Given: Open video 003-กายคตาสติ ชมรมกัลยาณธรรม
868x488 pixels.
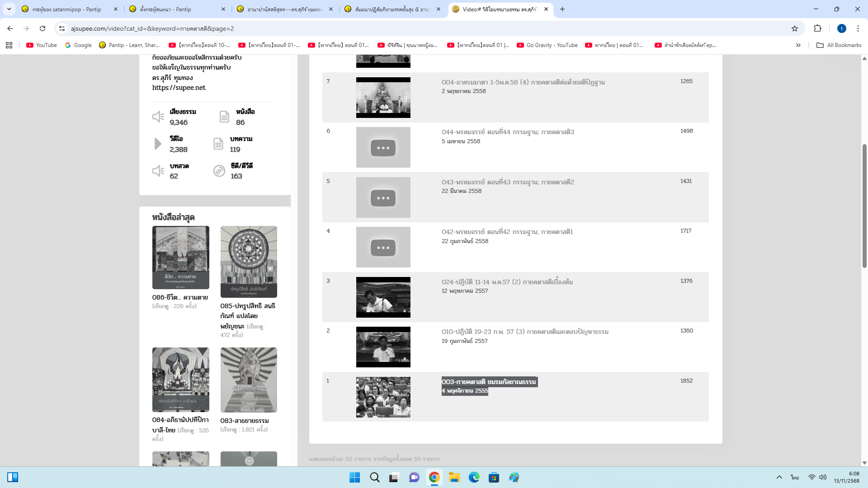Looking at the screenshot, I should pos(489,382).
